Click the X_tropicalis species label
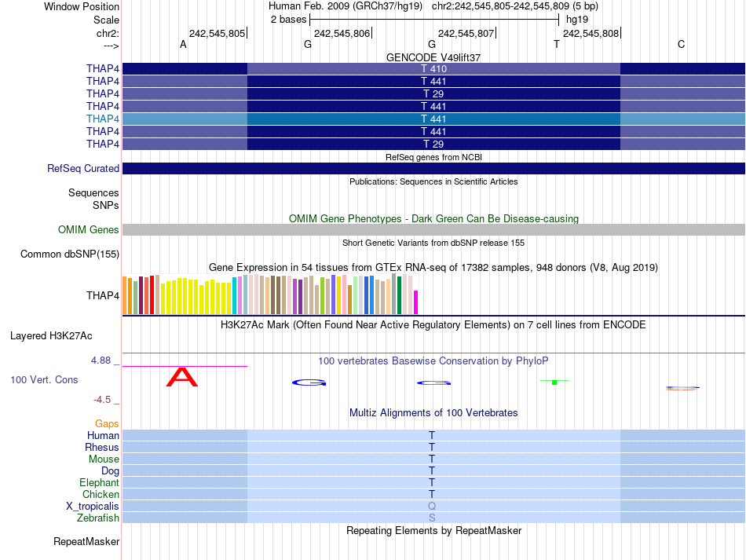 click(x=93, y=507)
